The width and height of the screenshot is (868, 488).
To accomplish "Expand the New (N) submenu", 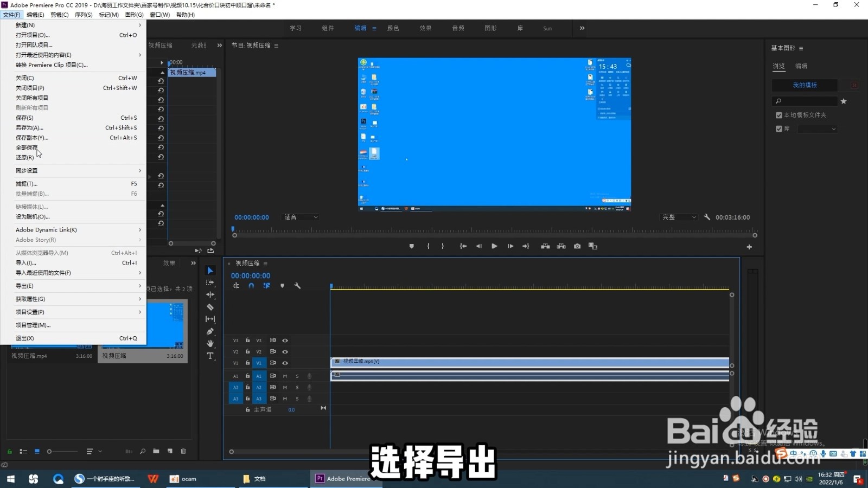I will click(73, 25).
